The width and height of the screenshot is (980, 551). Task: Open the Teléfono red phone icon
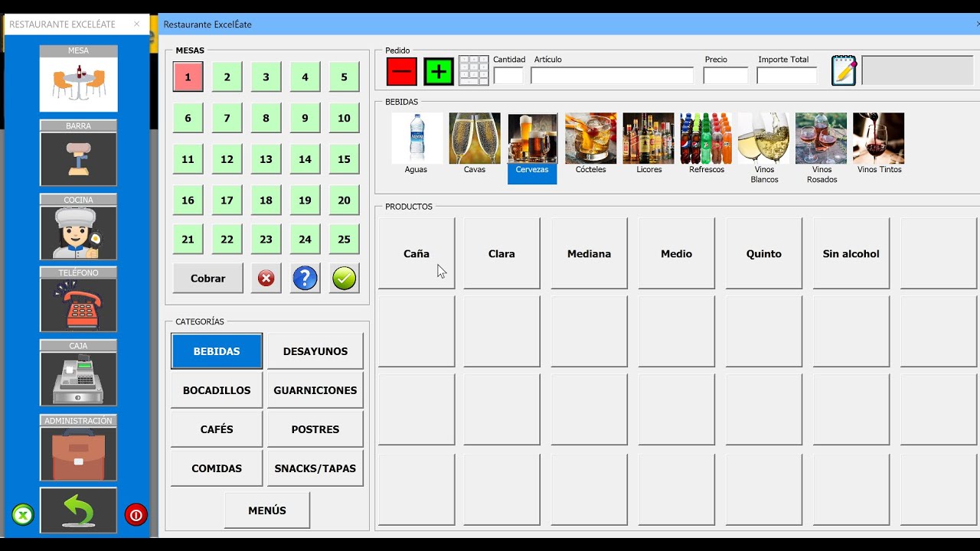click(x=78, y=305)
